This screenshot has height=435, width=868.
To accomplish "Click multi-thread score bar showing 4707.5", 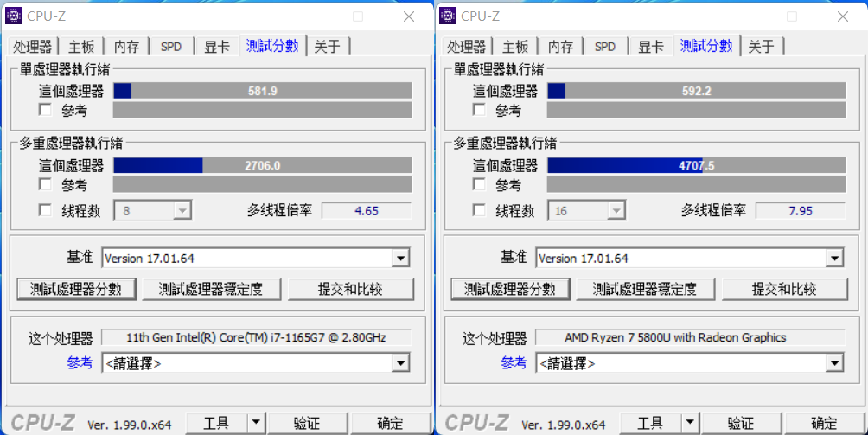I will 697,165.
